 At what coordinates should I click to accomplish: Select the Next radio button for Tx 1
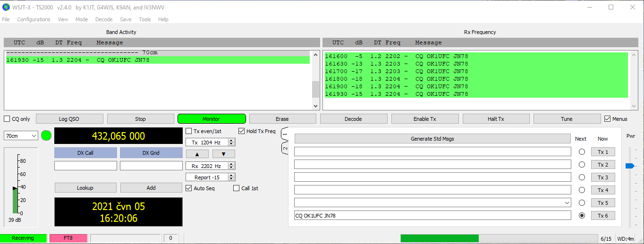(x=582, y=152)
